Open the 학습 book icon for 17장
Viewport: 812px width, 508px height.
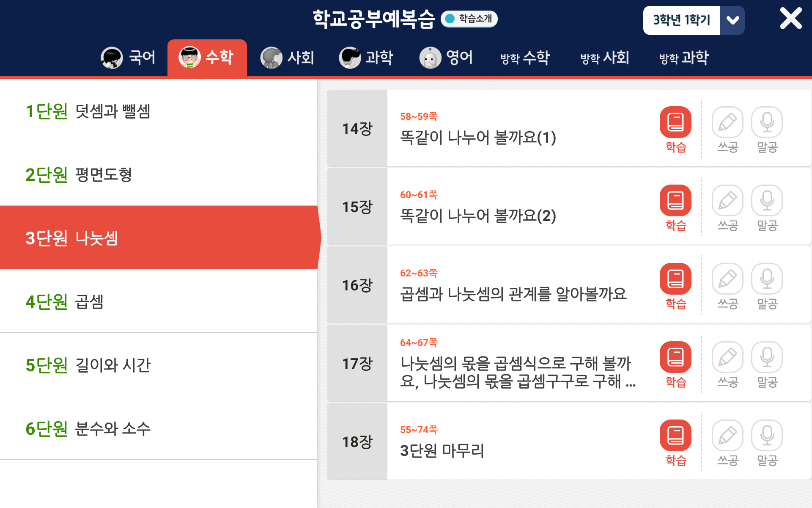(x=675, y=357)
